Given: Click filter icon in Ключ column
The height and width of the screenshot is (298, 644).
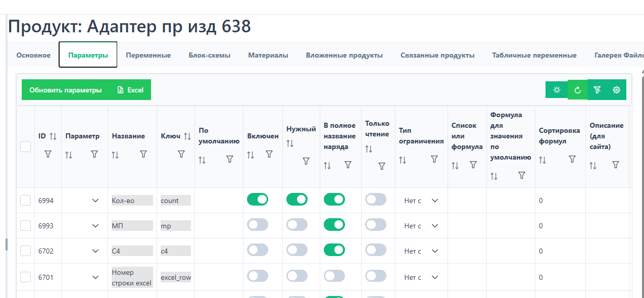Looking at the screenshot, I should tap(181, 154).
